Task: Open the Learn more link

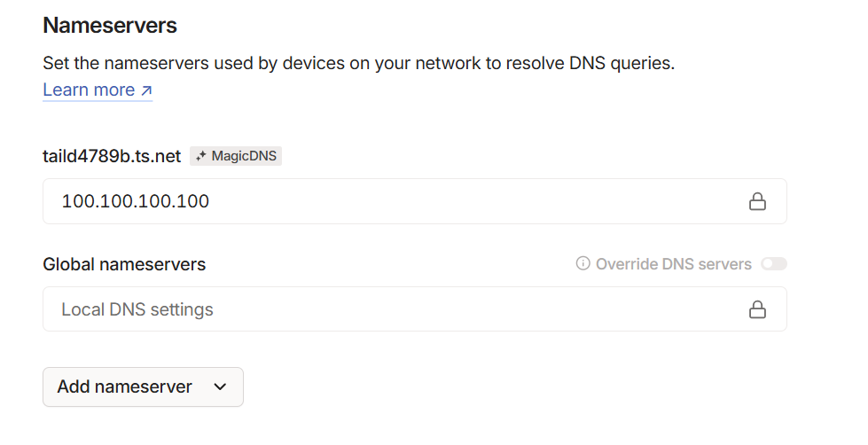Action: 89,90
